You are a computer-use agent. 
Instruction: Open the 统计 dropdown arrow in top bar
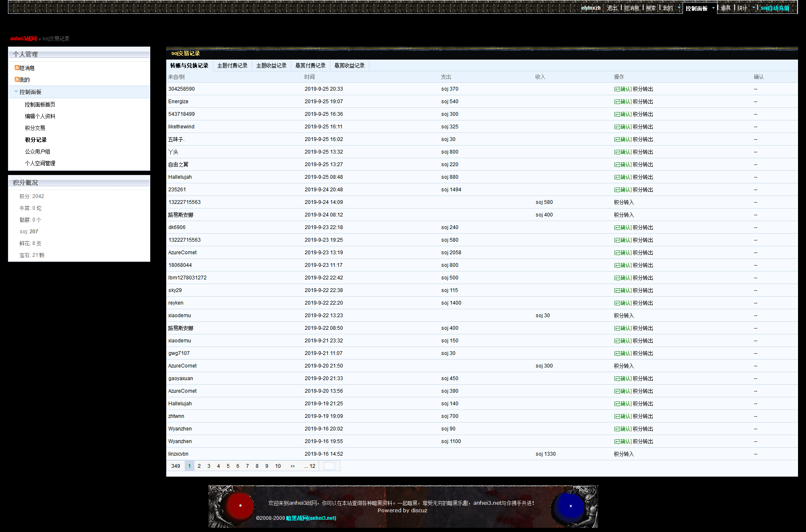(754, 8)
